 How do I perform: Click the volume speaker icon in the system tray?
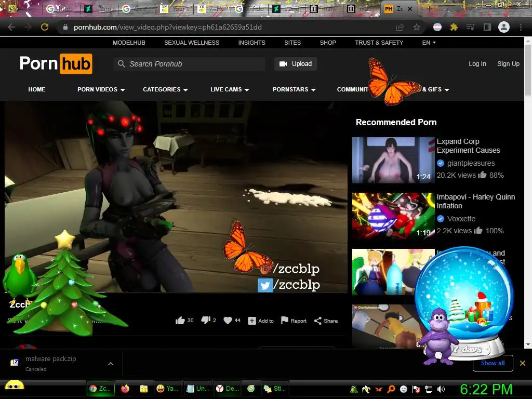point(441,389)
